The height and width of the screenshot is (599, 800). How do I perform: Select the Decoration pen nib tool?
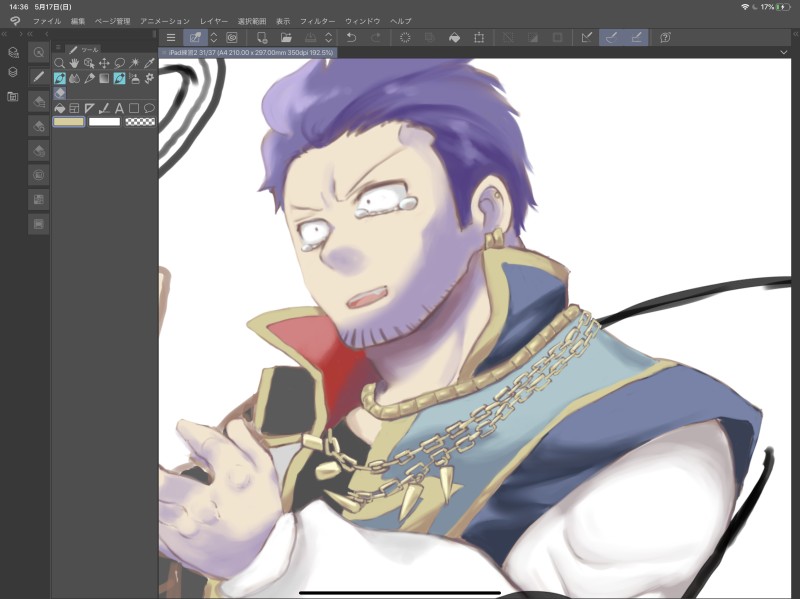pos(89,78)
